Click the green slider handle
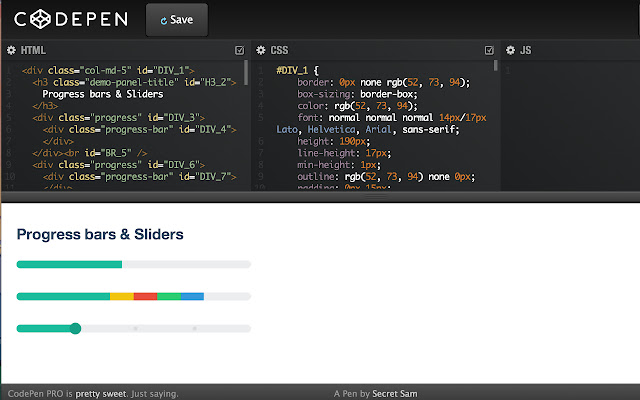This screenshot has width=640, height=400. [x=75, y=328]
